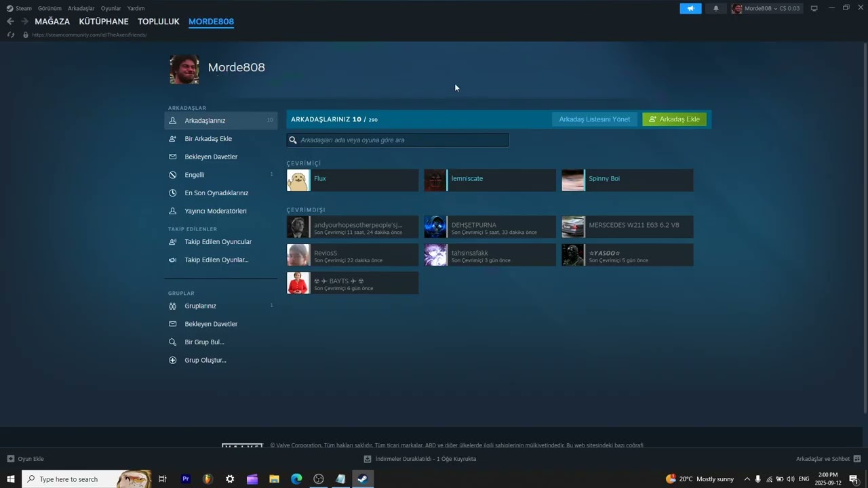The image size is (868, 488).
Task: Select the MORDE808 tab
Action: pyautogui.click(x=211, y=22)
